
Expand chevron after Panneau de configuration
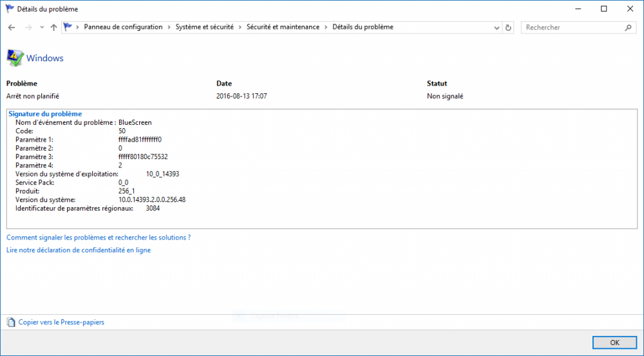coord(169,27)
